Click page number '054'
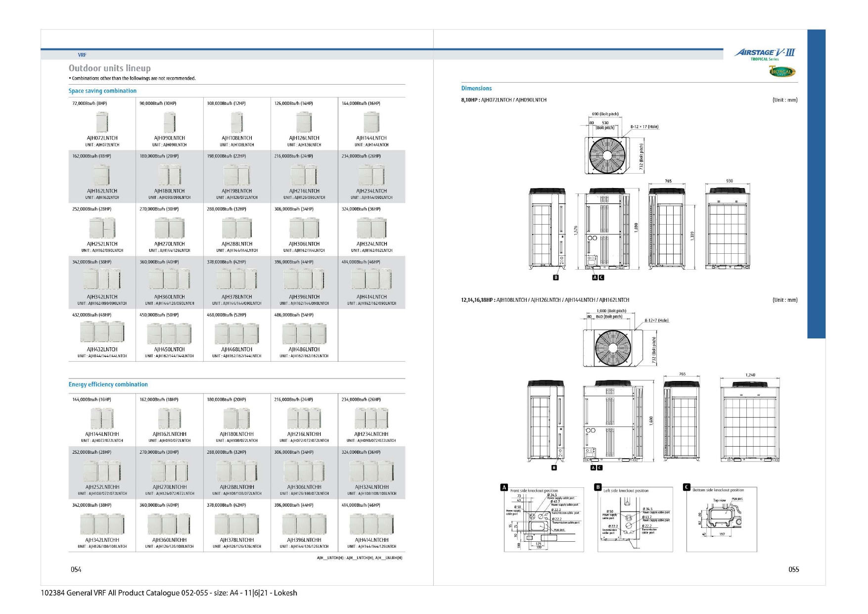868x614 pixels. [x=76, y=570]
